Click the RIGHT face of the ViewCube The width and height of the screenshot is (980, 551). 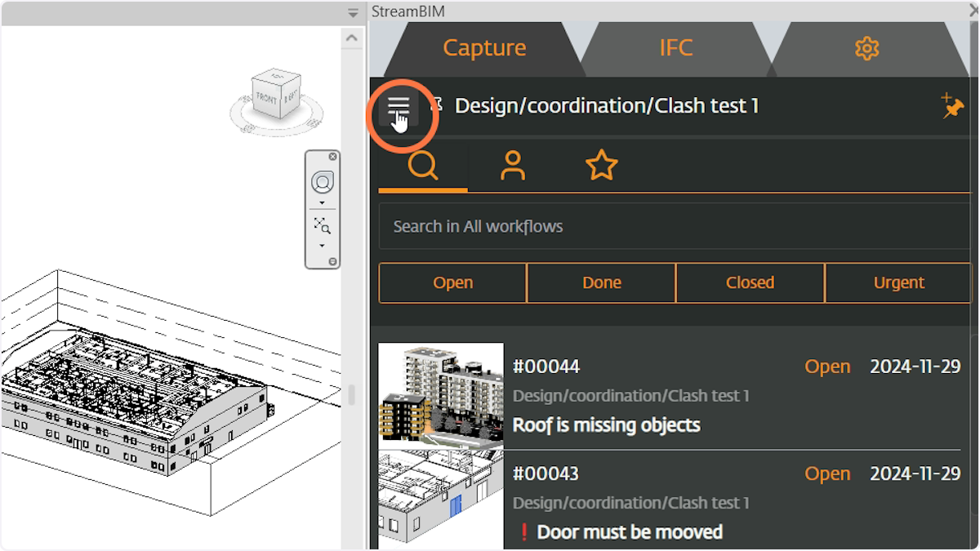[x=291, y=96]
